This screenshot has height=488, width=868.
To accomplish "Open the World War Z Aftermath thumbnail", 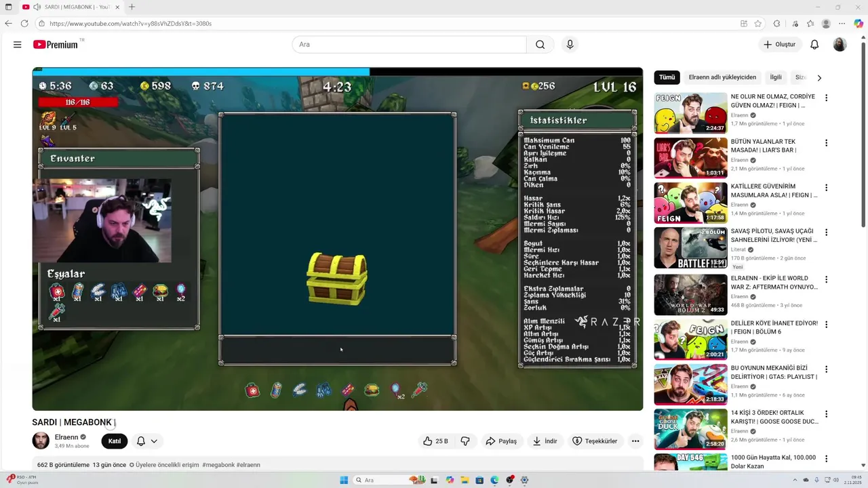I will tap(690, 294).
